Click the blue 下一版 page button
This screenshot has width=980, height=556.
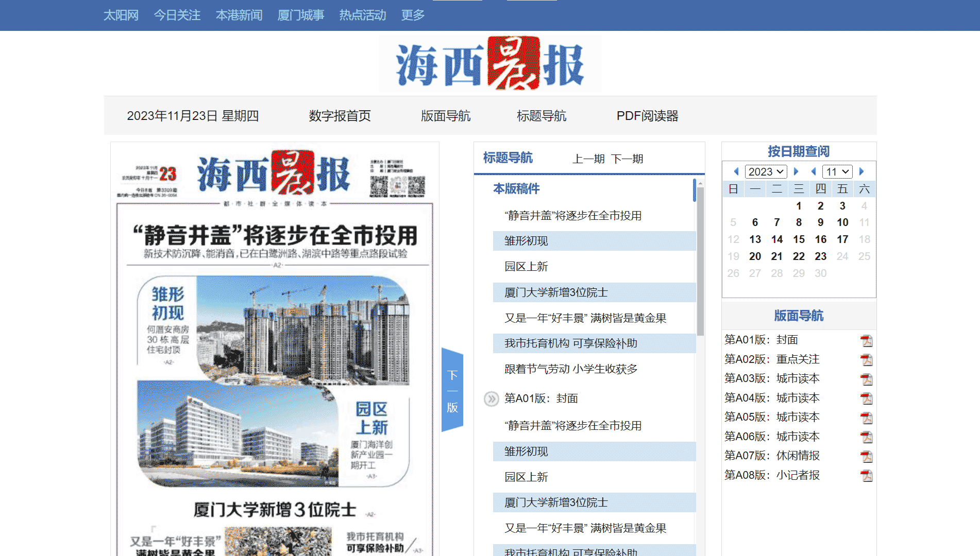pyautogui.click(x=452, y=390)
